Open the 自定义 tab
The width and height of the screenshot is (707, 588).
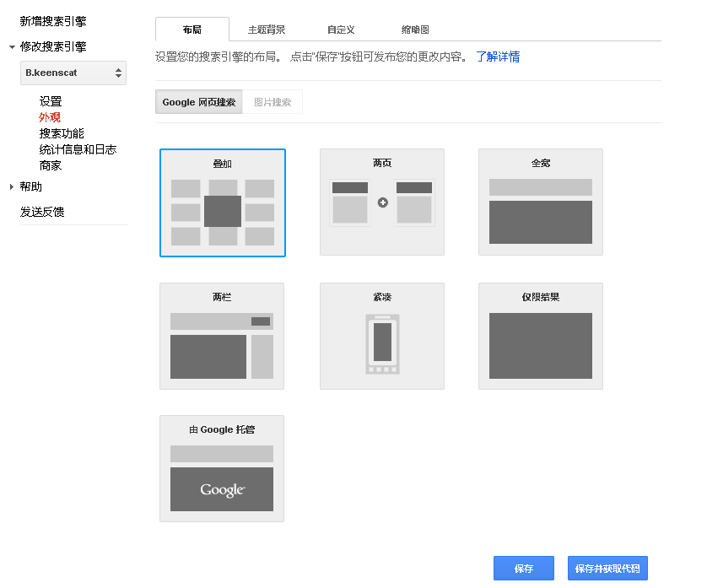pyautogui.click(x=340, y=29)
